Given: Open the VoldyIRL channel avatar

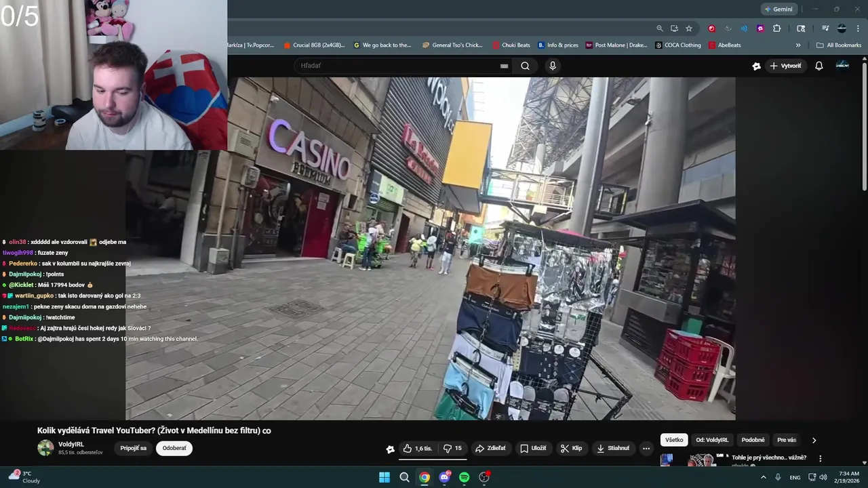Looking at the screenshot, I should (x=45, y=448).
